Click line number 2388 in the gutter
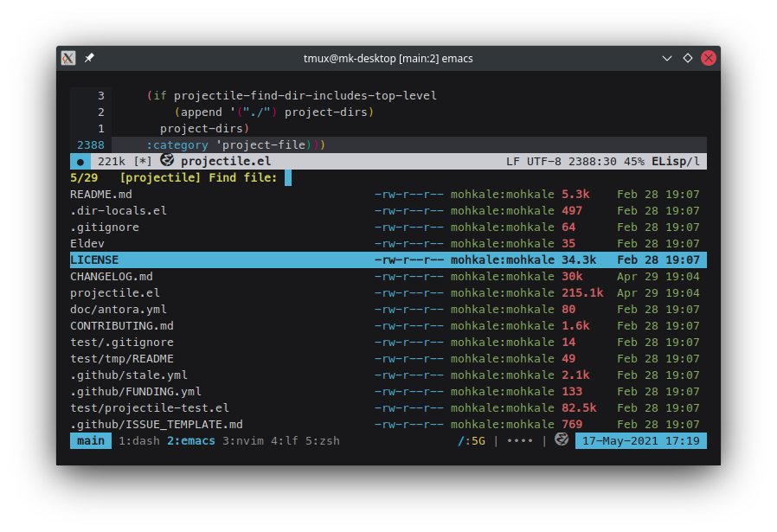This screenshot has width=777, height=532. pyautogui.click(x=91, y=145)
